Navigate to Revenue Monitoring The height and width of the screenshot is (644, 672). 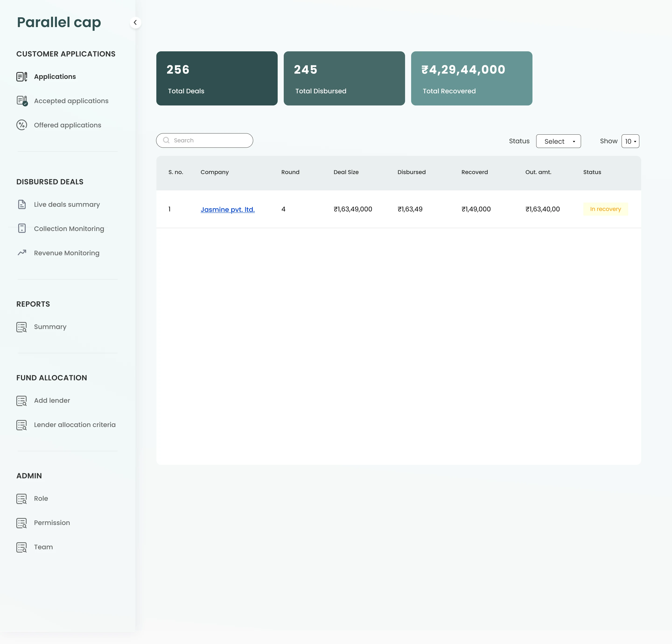pyautogui.click(x=66, y=253)
